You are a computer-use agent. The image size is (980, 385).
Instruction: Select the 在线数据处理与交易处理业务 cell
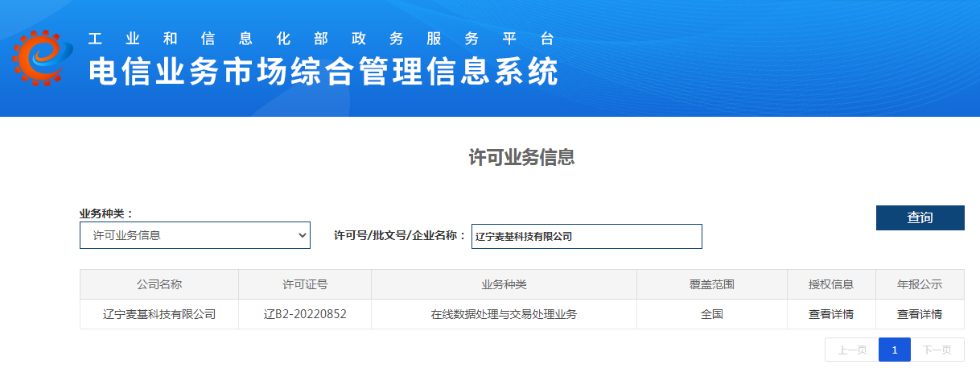point(504,314)
